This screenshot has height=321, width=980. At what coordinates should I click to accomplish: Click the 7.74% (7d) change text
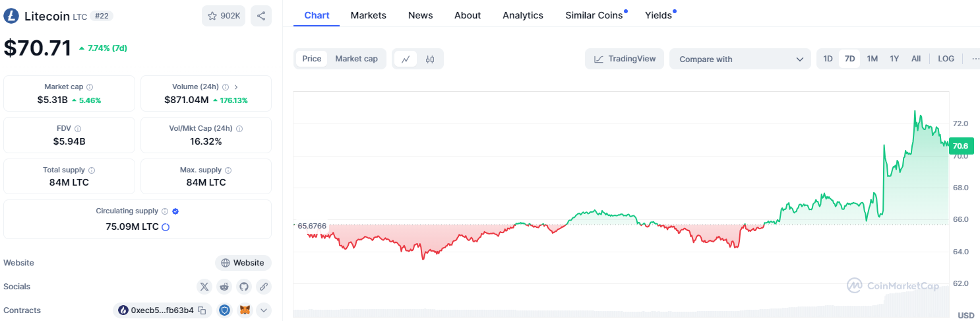(x=107, y=48)
